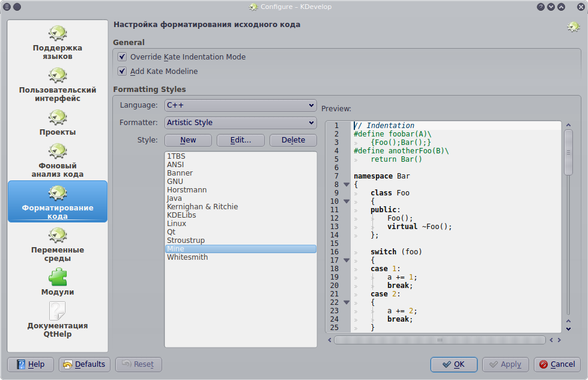Open Документация QtHelp icon

[x=58, y=311]
